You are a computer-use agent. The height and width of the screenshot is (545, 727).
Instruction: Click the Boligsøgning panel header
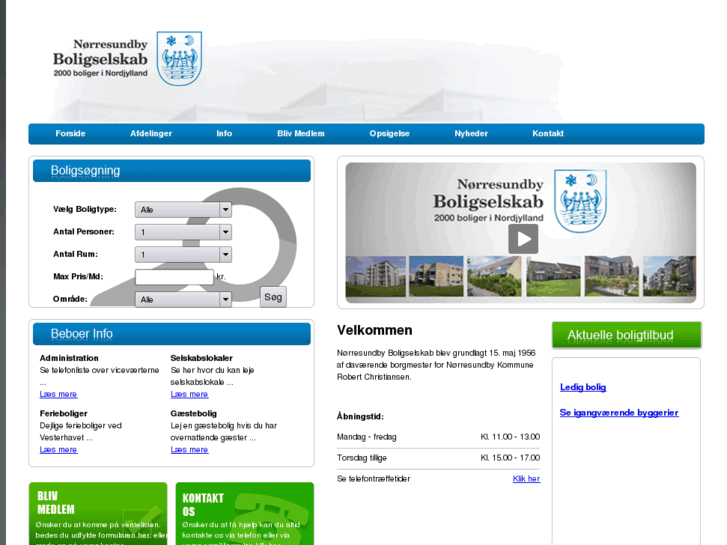[x=172, y=171]
